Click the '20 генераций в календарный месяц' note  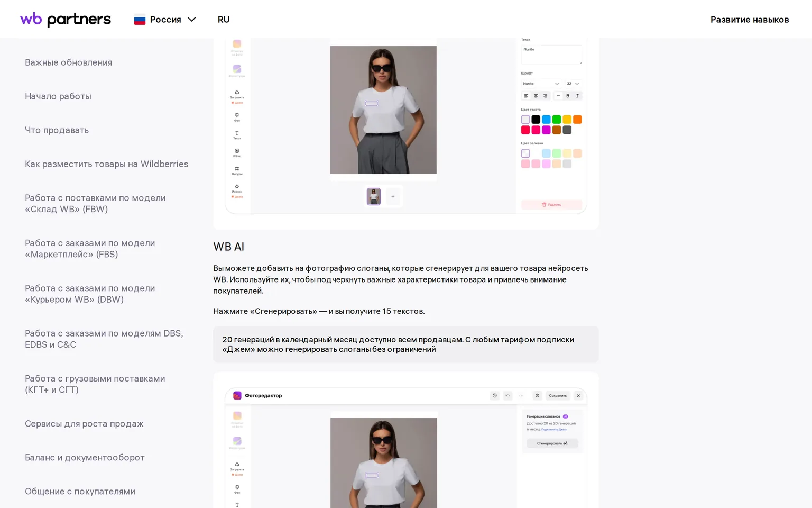click(x=406, y=344)
